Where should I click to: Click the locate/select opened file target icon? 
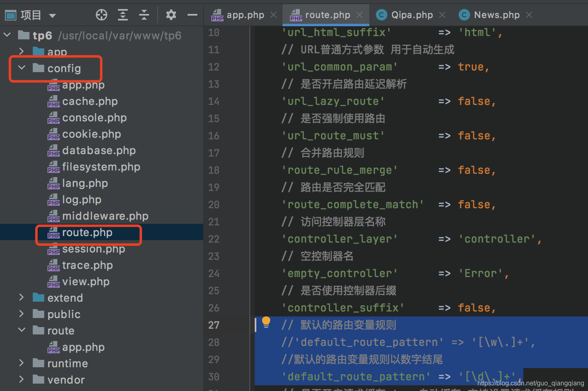[x=102, y=15]
